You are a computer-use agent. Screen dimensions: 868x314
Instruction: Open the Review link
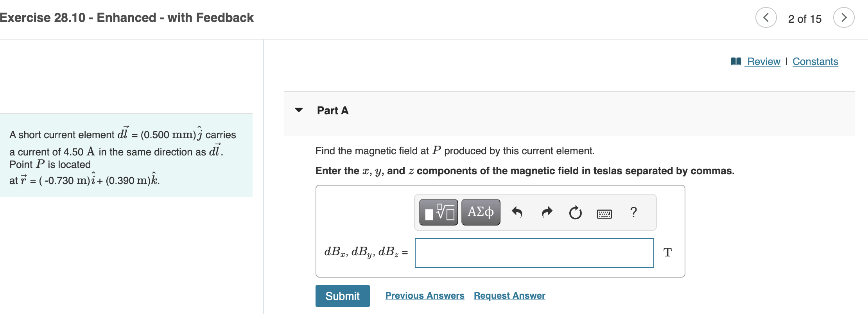764,61
